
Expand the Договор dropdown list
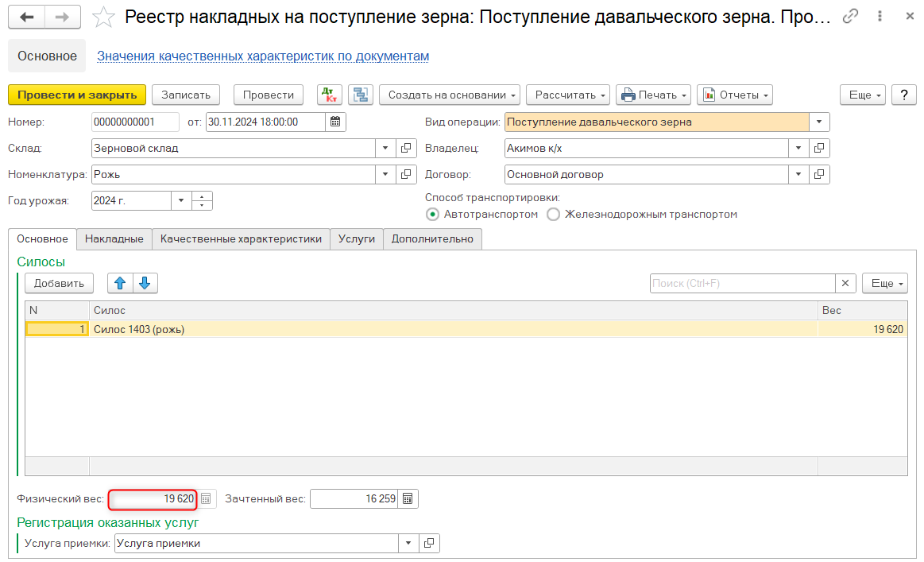click(x=798, y=175)
